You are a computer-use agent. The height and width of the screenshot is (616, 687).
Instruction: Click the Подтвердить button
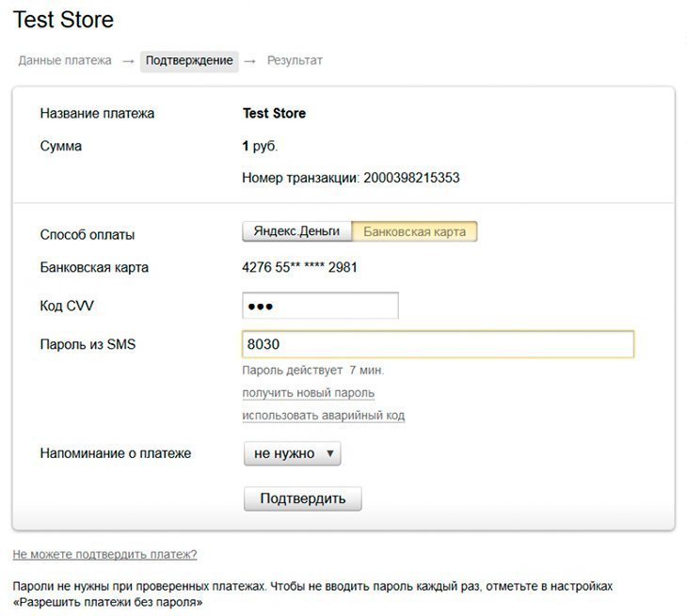303,498
